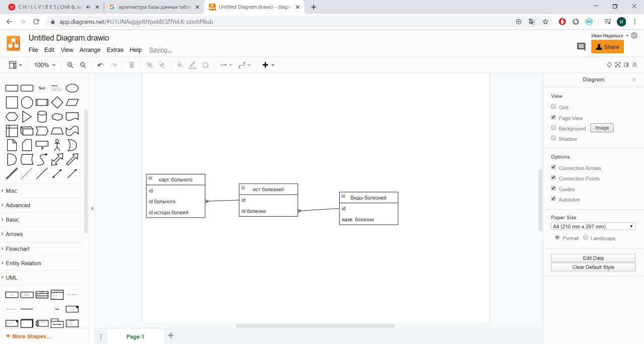This screenshot has height=344, width=644.
Task: Click the fullscreen toggle icon
Action: click(x=618, y=65)
